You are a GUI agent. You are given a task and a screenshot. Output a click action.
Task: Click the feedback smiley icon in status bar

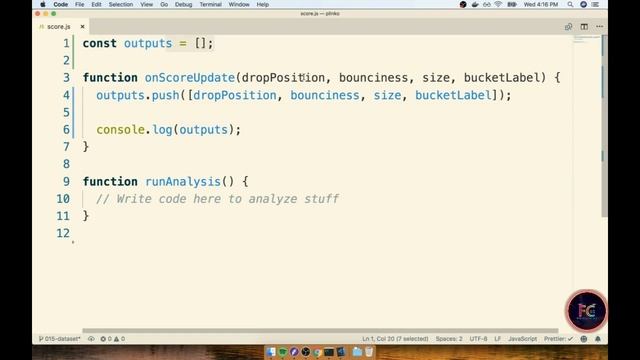click(x=584, y=339)
